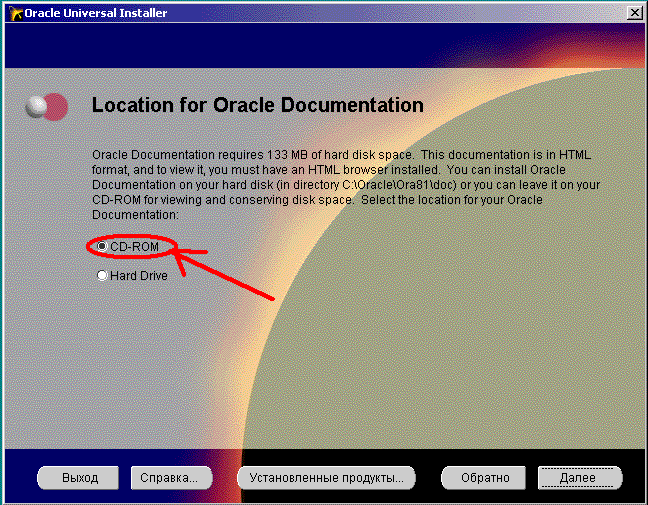This screenshot has width=648, height=505.
Task: Select the CD-ROM radio button
Action: [x=102, y=246]
